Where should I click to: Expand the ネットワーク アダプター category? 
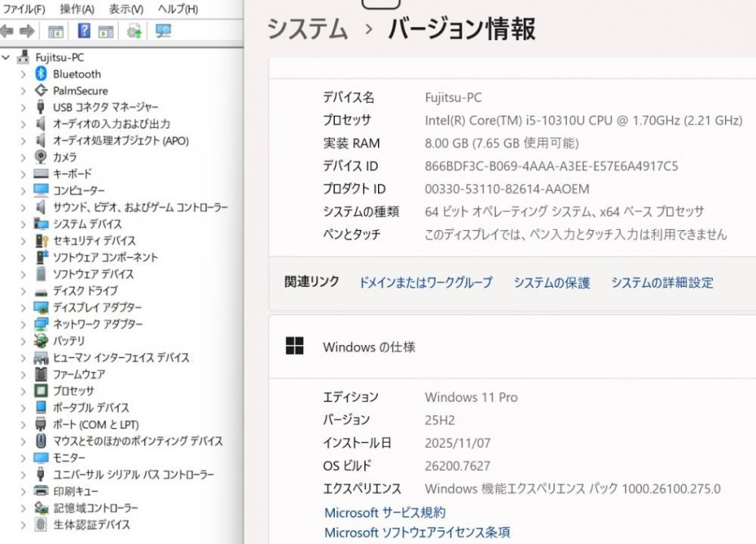(23, 325)
